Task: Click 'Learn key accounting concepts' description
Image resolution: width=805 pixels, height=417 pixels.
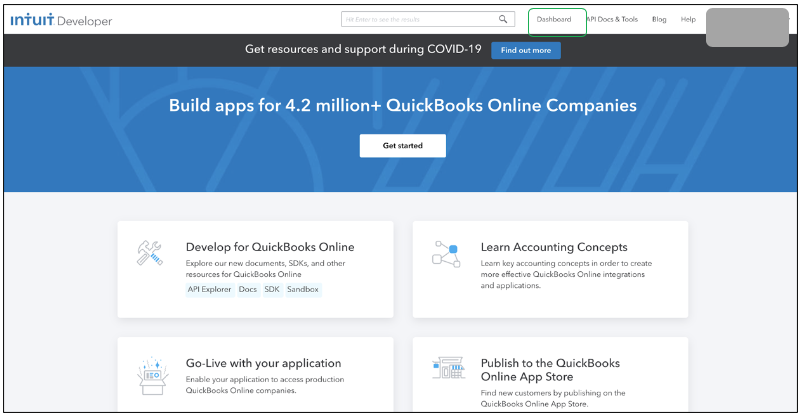Action: (x=566, y=274)
